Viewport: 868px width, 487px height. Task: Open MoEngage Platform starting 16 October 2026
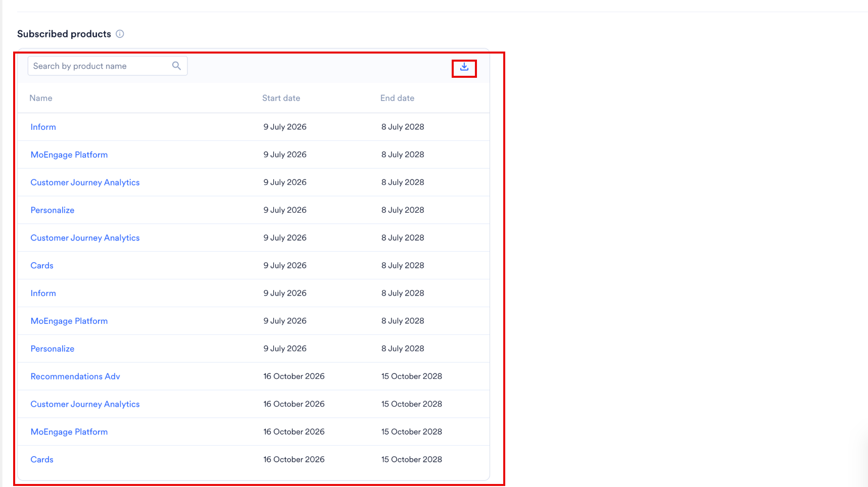[69, 432]
